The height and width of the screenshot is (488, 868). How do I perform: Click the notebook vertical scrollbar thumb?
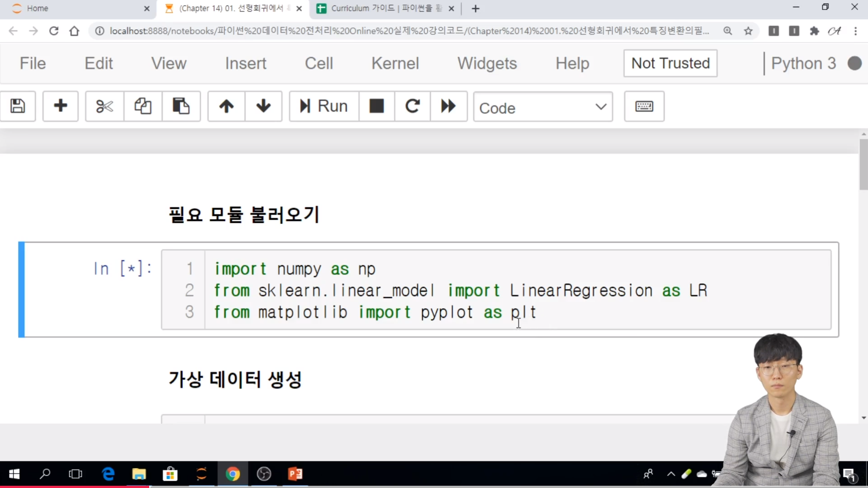pyautogui.click(x=863, y=164)
